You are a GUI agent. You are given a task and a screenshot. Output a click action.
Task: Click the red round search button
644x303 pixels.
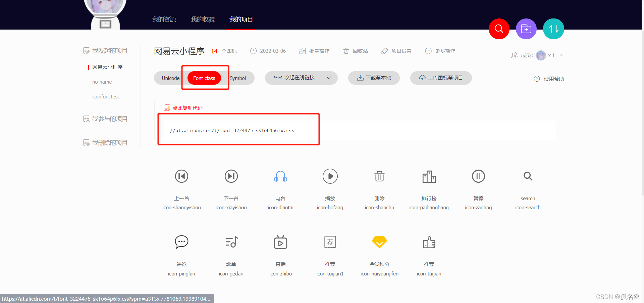pyautogui.click(x=499, y=29)
